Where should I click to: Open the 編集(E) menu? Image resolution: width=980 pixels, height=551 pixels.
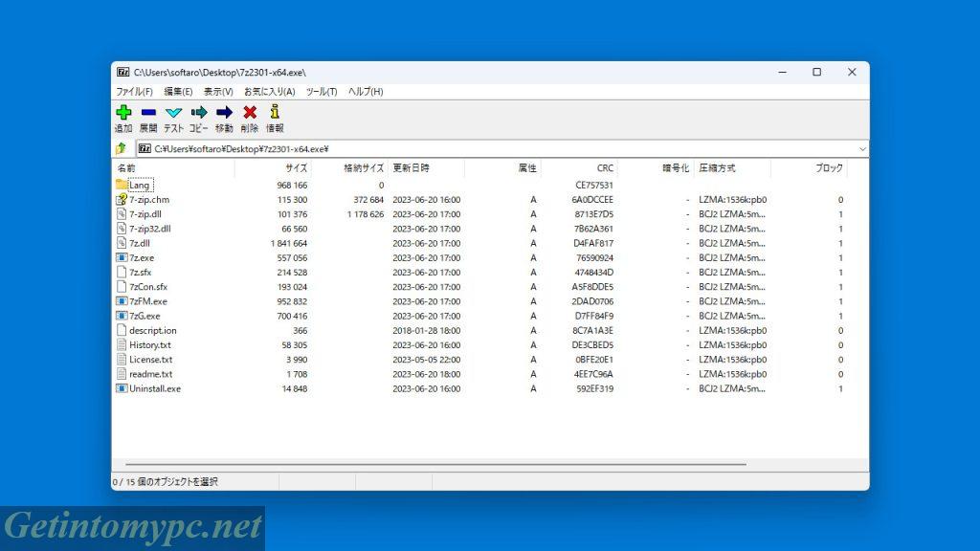[178, 91]
